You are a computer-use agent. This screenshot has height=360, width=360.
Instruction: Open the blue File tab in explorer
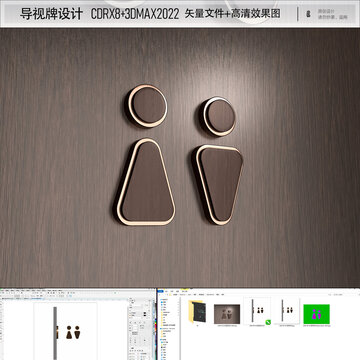pos(160,291)
